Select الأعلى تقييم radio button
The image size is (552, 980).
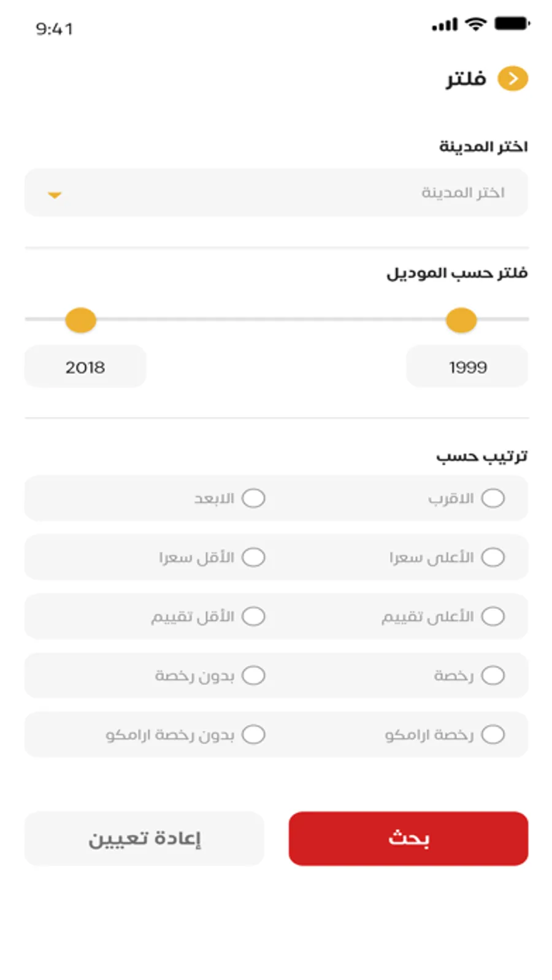[x=493, y=616]
